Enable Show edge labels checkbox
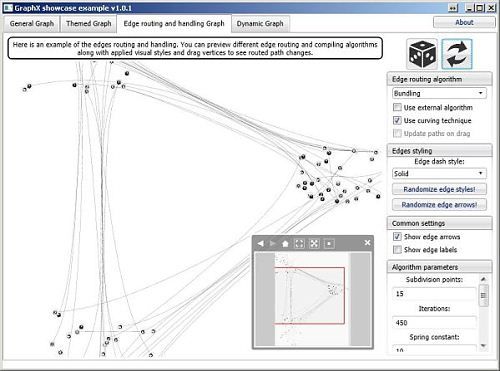Viewport: 500px width, 371px height. pyautogui.click(x=397, y=250)
